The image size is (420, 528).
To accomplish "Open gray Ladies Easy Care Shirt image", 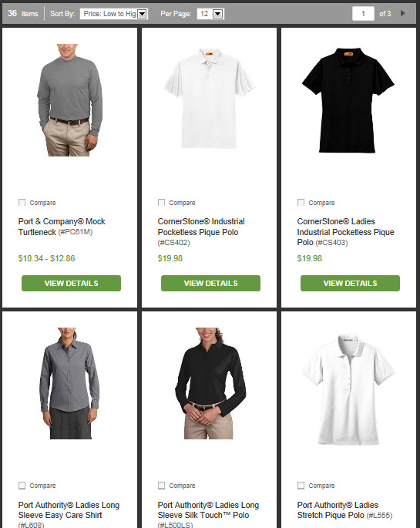I will click(x=69, y=383).
